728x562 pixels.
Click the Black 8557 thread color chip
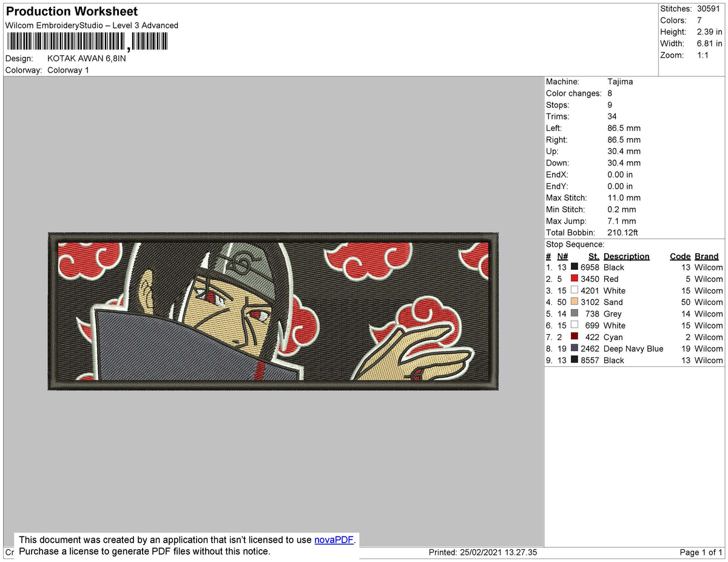coord(573,360)
